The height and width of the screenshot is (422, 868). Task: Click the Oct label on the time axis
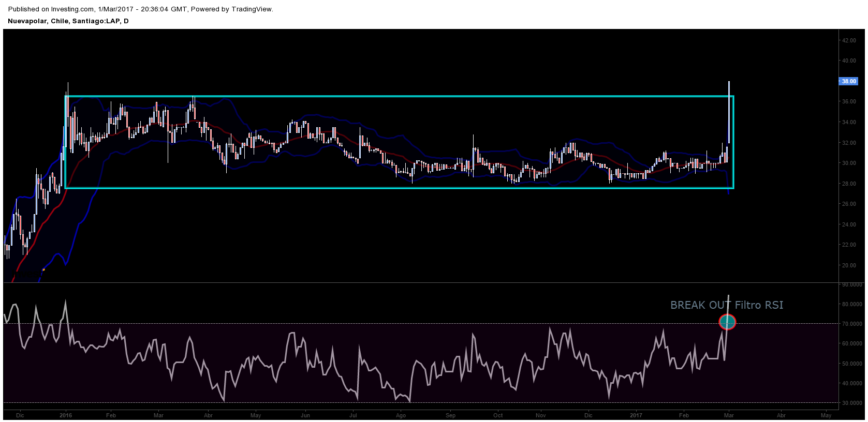click(498, 415)
